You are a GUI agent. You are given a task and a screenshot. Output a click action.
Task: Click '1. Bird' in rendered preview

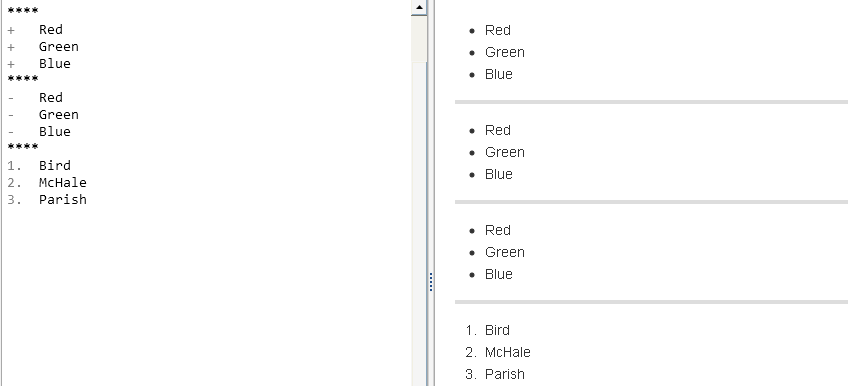[488, 330]
